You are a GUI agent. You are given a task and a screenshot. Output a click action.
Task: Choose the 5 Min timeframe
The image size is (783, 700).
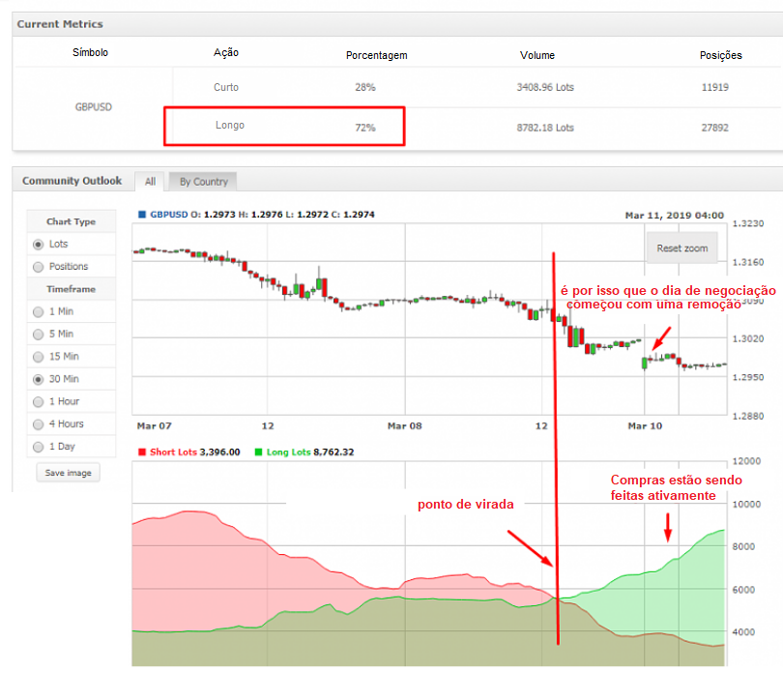(x=39, y=335)
